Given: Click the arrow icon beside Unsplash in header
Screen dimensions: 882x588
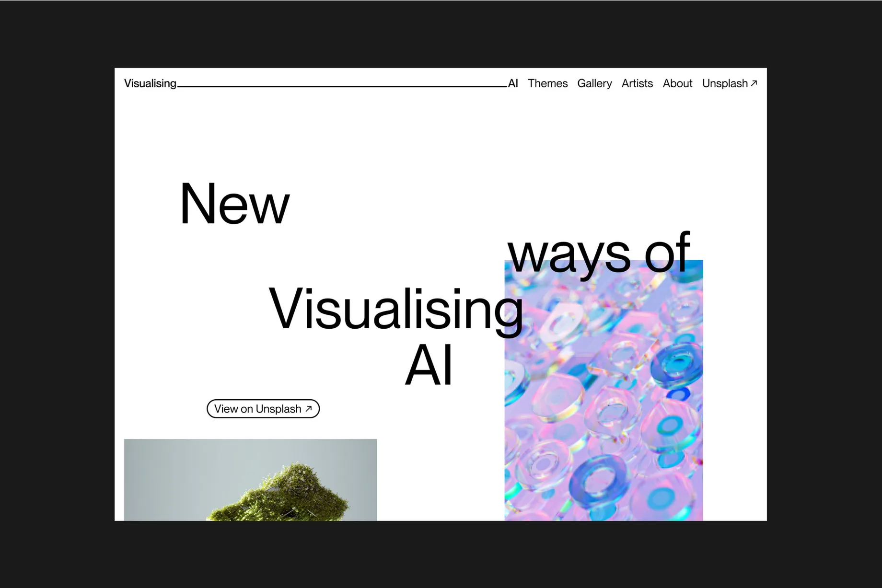Looking at the screenshot, I should [x=754, y=83].
